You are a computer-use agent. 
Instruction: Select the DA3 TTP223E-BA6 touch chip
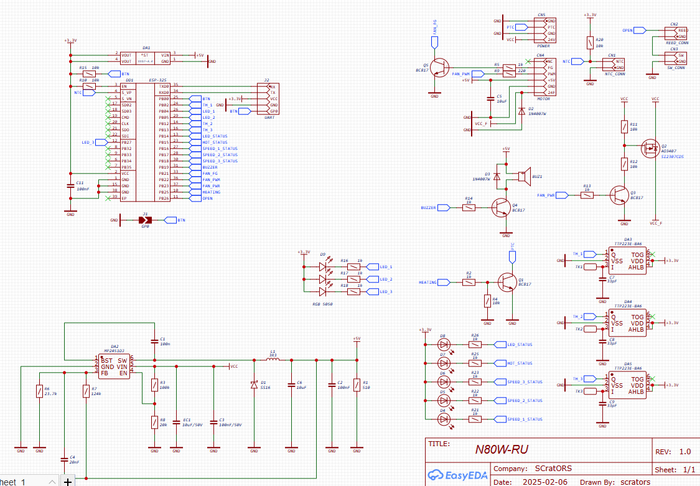coord(628,257)
